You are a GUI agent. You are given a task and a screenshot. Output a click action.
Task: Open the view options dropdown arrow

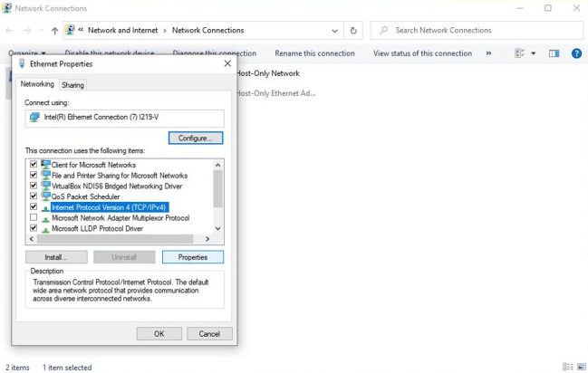pos(534,53)
